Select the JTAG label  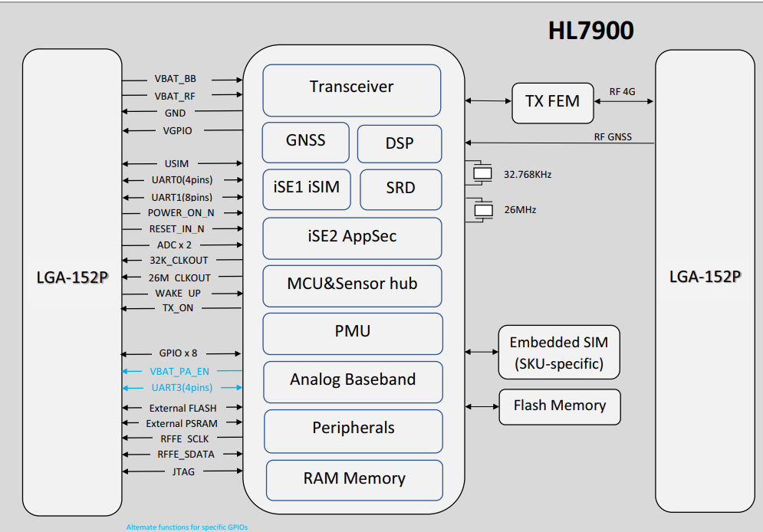[x=183, y=471]
